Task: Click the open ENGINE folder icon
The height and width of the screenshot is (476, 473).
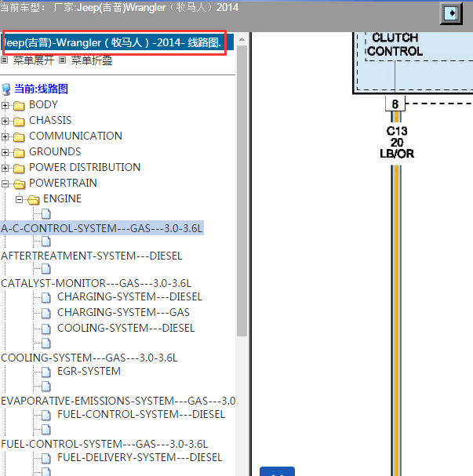Action: (x=34, y=200)
